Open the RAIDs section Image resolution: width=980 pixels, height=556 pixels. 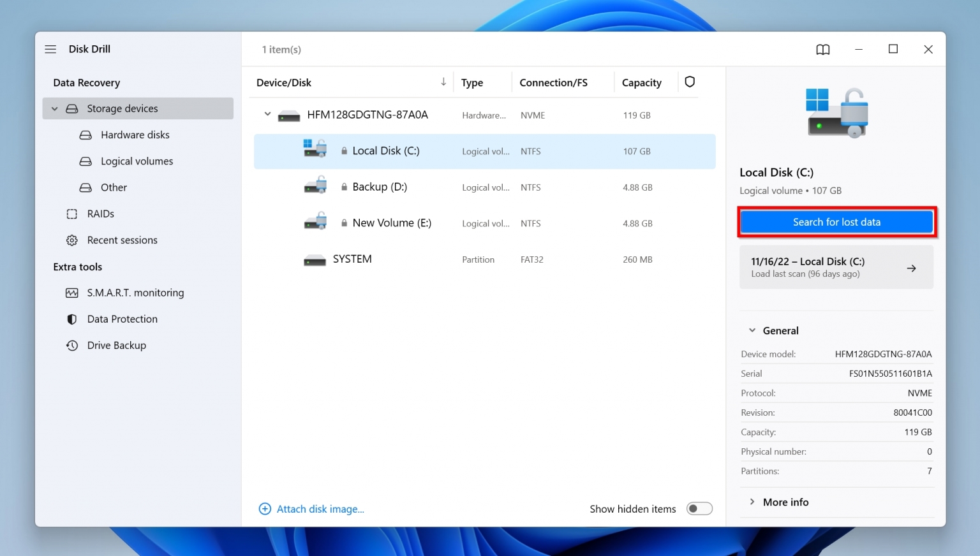pos(100,214)
